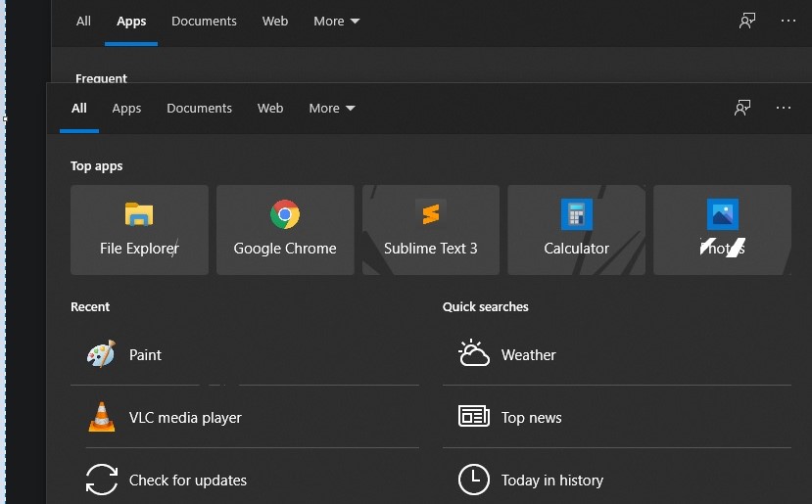Open three-dot options in front search panel

pos(784,108)
